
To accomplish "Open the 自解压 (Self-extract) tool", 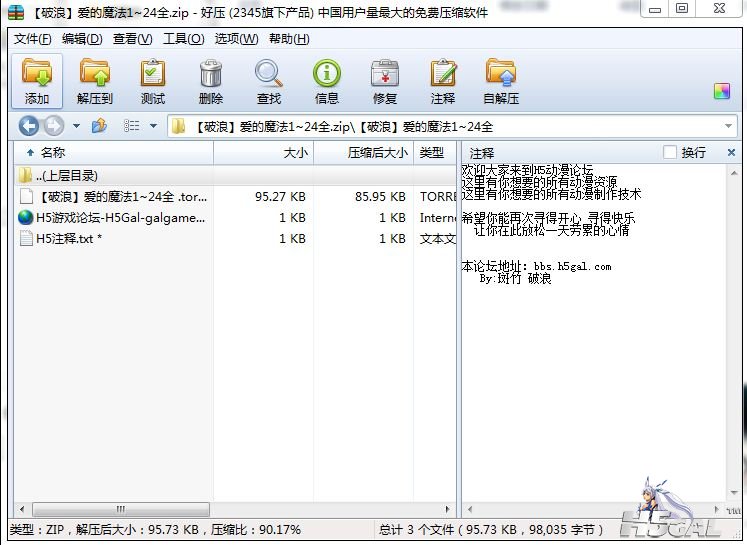I will coord(501,81).
